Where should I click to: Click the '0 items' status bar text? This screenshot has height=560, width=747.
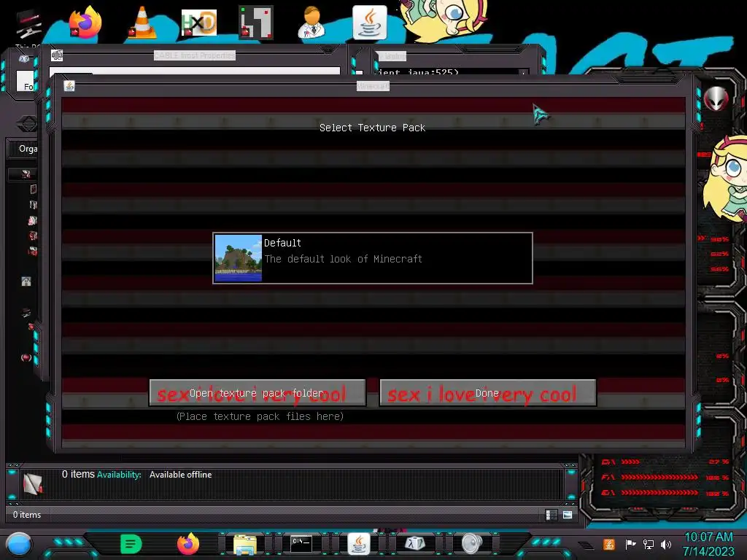[x=27, y=515]
